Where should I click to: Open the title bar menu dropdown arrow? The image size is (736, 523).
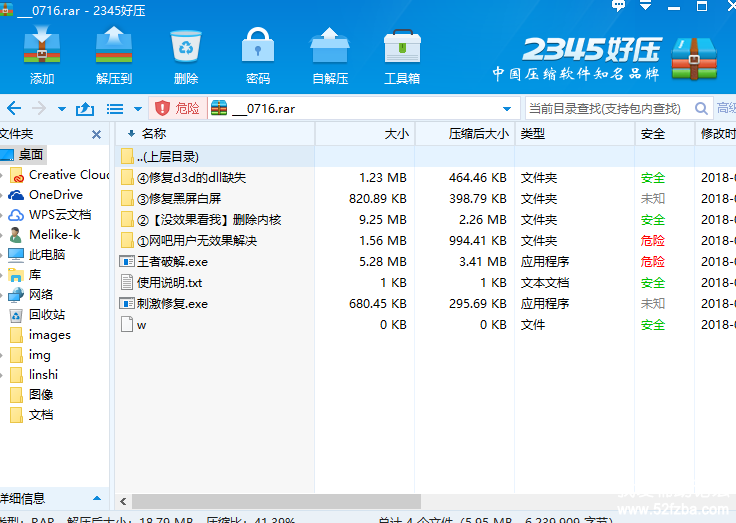pos(646,6)
